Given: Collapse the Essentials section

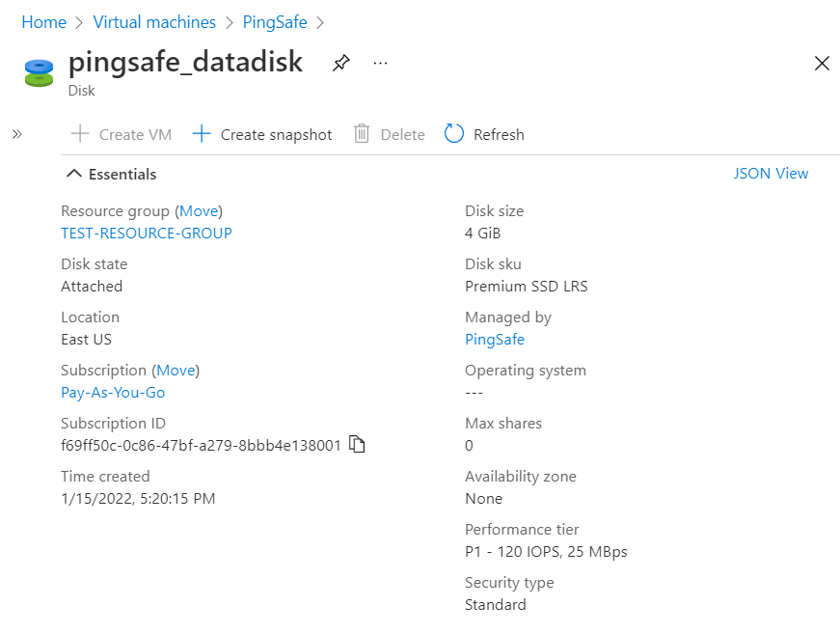Looking at the screenshot, I should coord(74,175).
